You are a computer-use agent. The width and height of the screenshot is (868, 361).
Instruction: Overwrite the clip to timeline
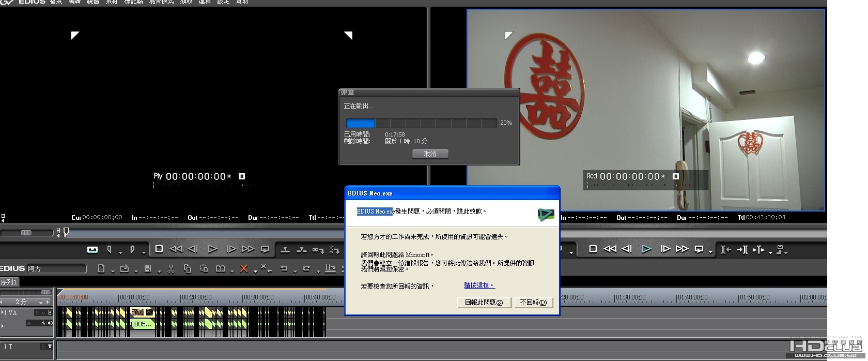tap(302, 250)
